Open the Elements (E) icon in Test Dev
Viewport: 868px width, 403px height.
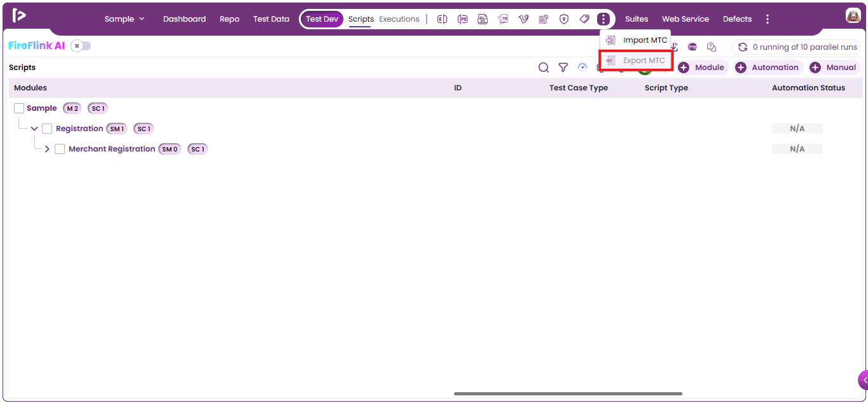(442, 19)
